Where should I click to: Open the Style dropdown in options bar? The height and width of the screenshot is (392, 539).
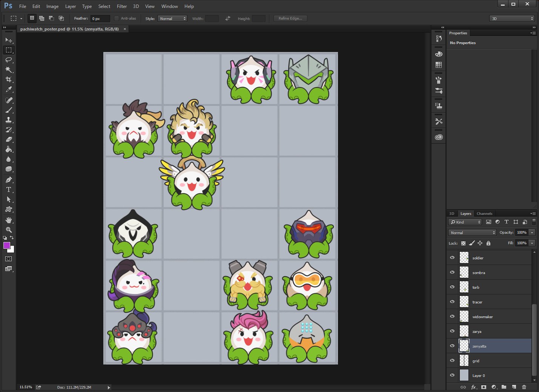click(x=172, y=18)
